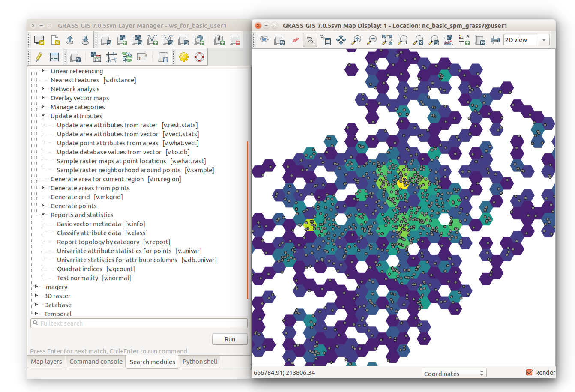Viewport: 575px width, 392px height.
Task: Expand the Generate areas from points node
Action: point(43,188)
